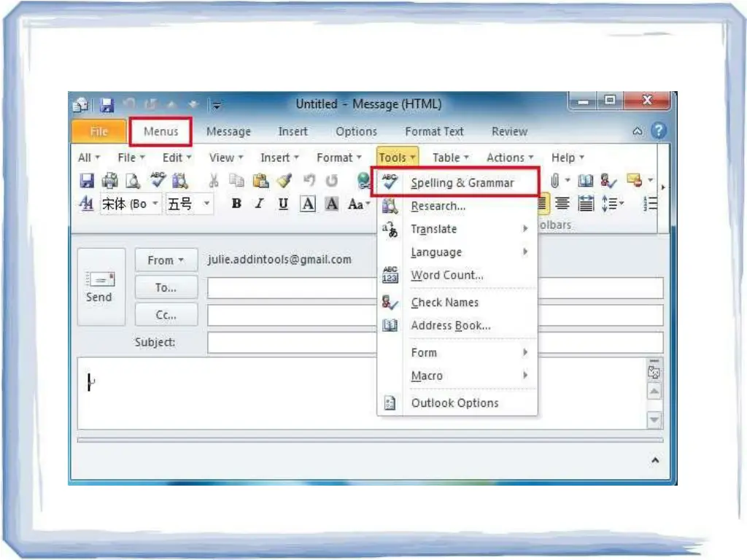Toggle Underline formatting
The image size is (747, 560).
click(x=283, y=204)
